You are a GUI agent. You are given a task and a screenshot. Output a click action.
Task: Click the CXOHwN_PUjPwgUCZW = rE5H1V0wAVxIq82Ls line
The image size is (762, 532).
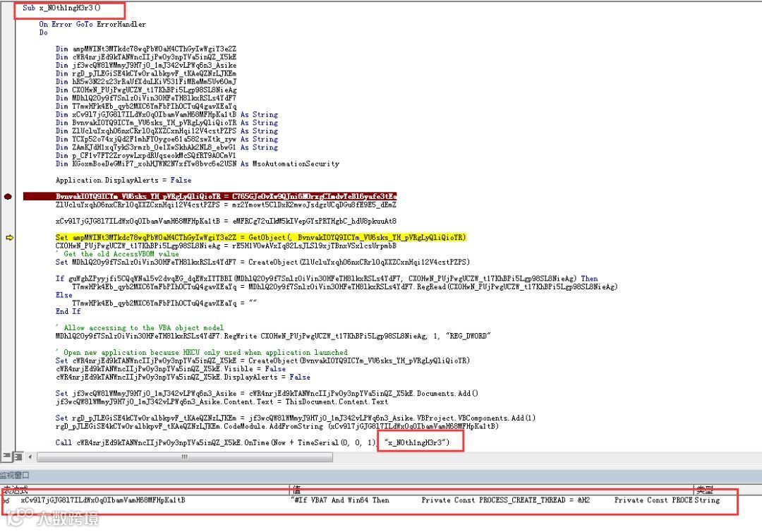pyautogui.click(x=226, y=246)
